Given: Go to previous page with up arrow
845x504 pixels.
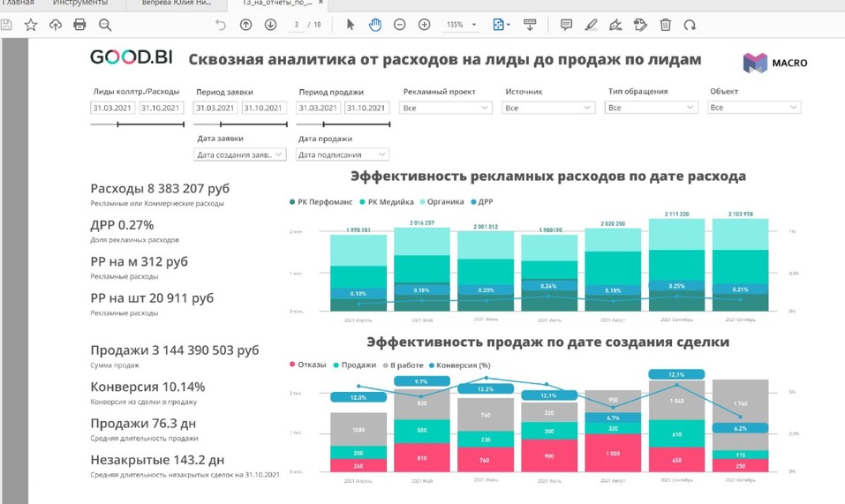Looking at the screenshot, I should tap(245, 25).
